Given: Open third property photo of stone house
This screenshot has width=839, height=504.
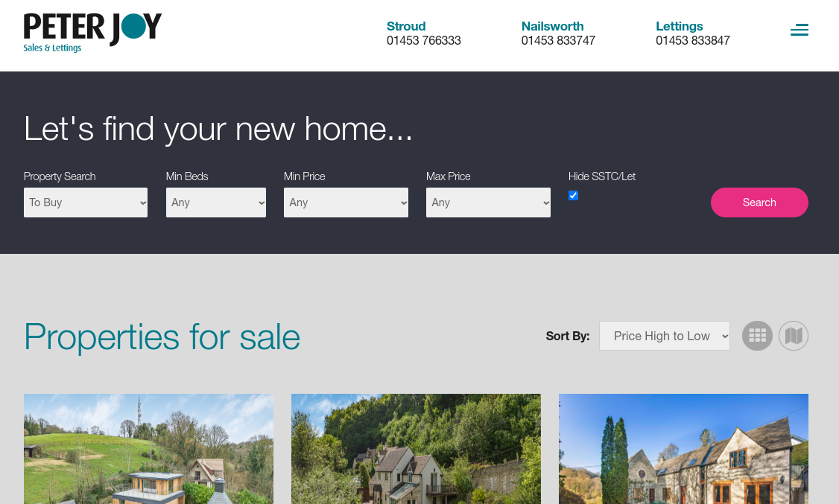Looking at the screenshot, I should click(684, 449).
